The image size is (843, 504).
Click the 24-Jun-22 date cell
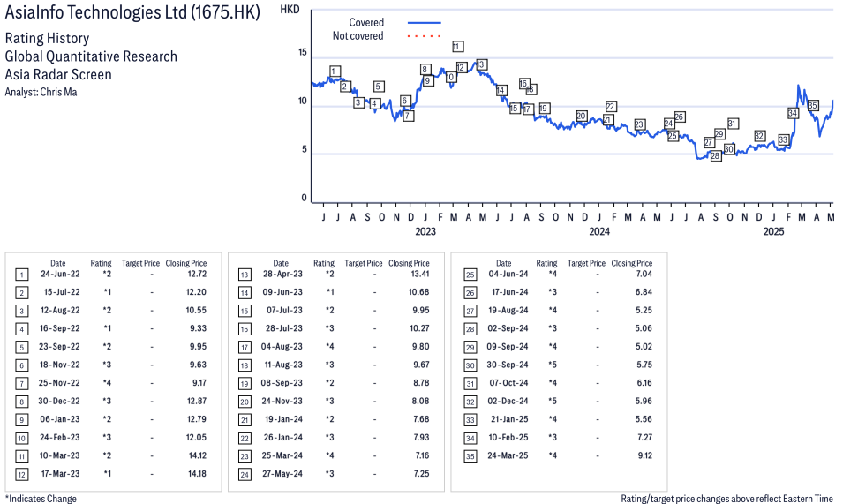point(60,274)
